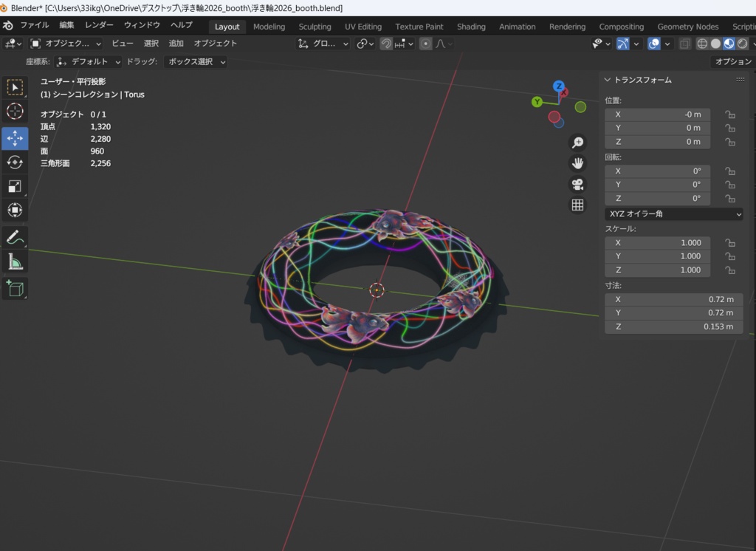756x551 pixels.
Task: Toggle viewport gizmos display
Action: pos(623,44)
